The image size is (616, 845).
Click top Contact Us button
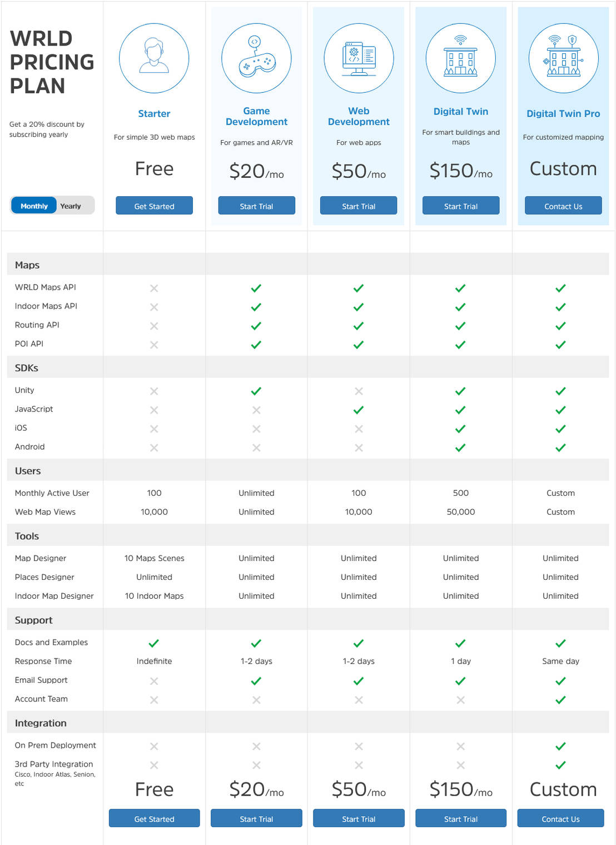pos(563,206)
